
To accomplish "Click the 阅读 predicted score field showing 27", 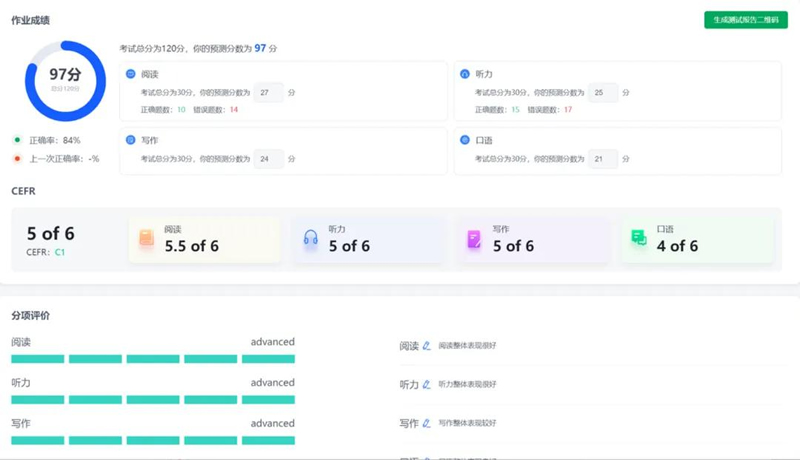I will (268, 92).
